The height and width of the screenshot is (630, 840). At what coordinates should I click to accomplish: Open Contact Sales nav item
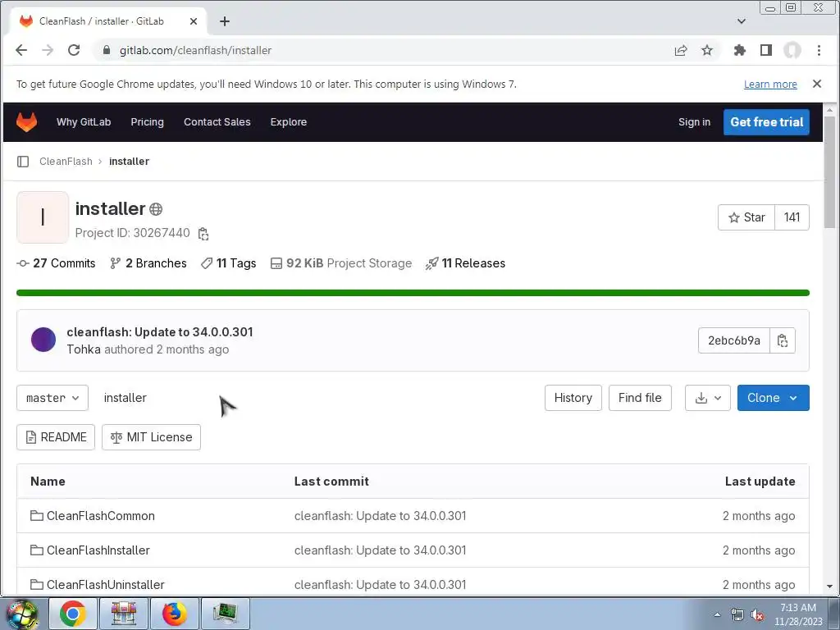coord(217,122)
